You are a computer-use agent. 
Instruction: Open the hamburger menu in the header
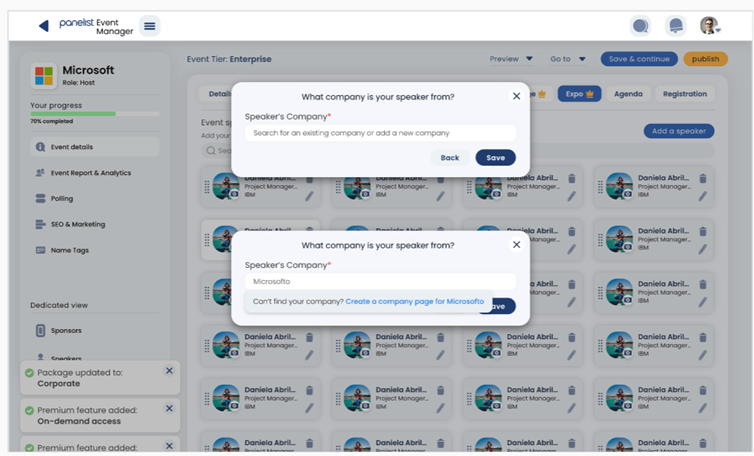[150, 26]
